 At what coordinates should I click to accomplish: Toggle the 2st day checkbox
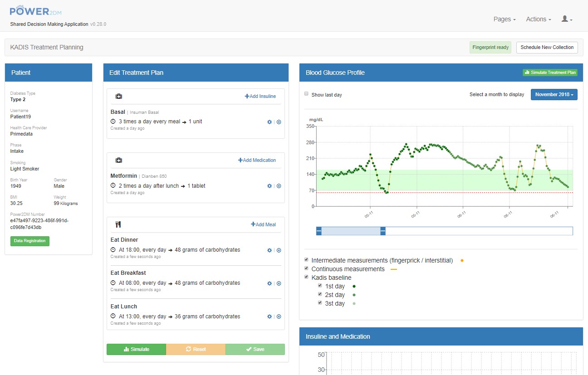click(320, 294)
